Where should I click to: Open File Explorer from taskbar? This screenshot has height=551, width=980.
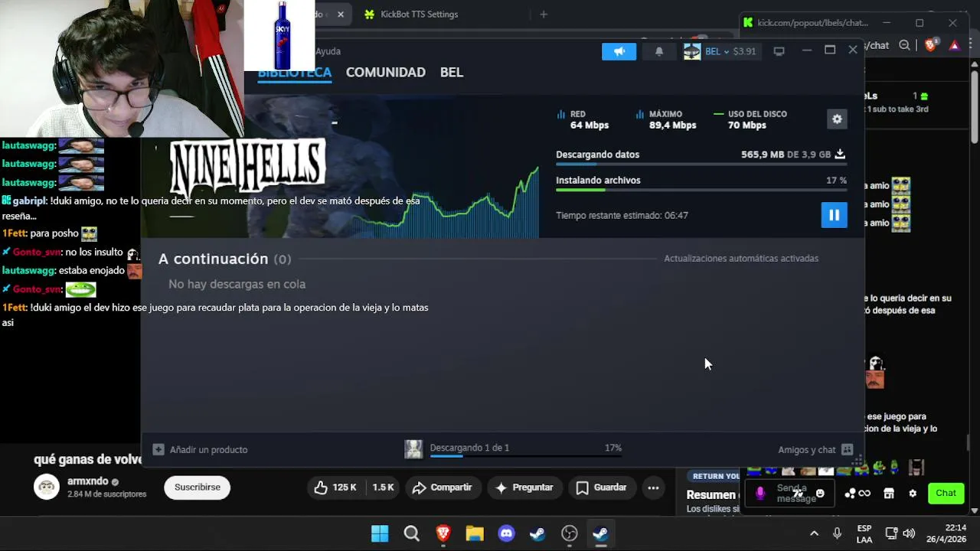pos(475,533)
